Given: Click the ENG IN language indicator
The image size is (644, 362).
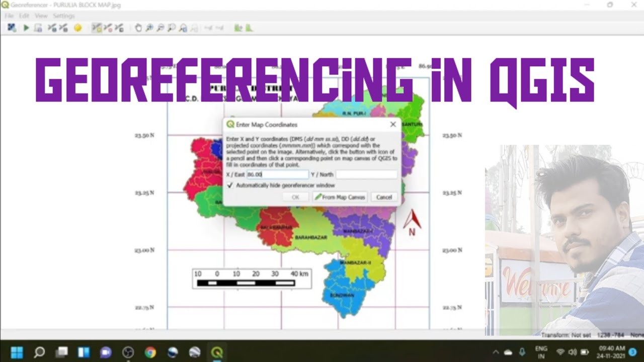Looking at the screenshot, I should (541, 351).
